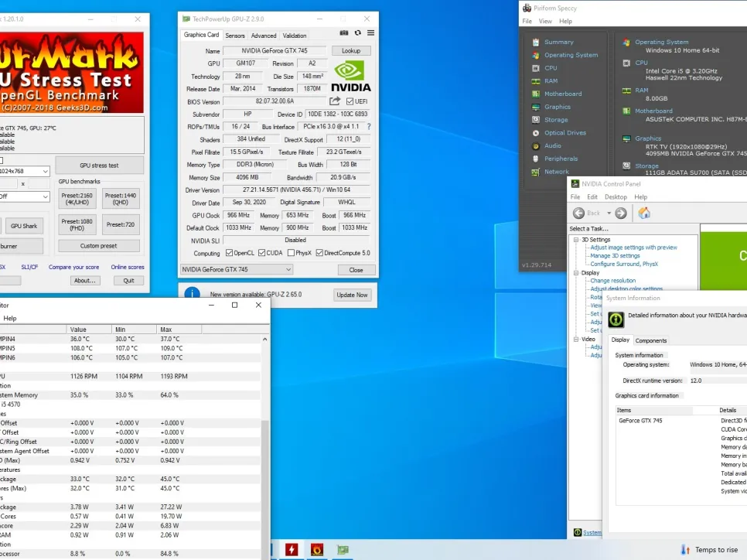Open the Temps to rise weather widget

[x=709, y=549]
